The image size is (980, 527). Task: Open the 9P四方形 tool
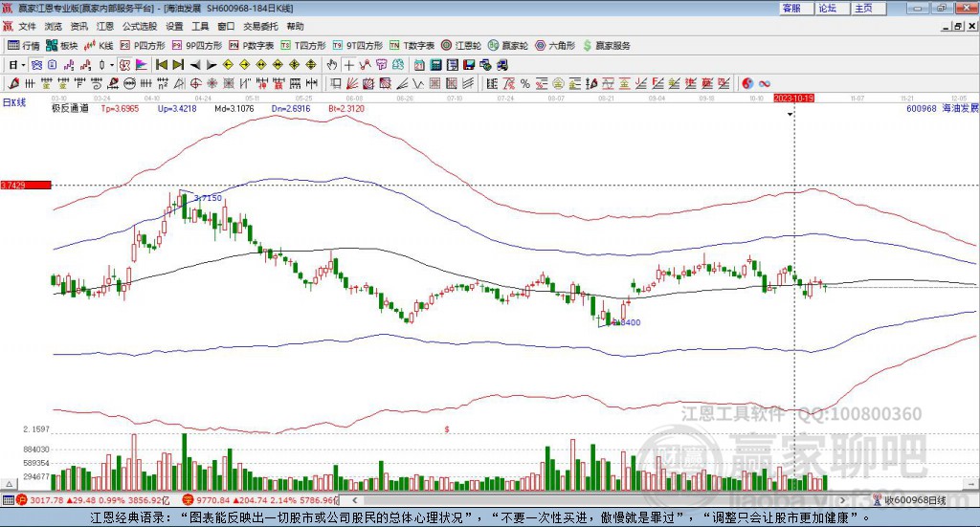click(197, 45)
